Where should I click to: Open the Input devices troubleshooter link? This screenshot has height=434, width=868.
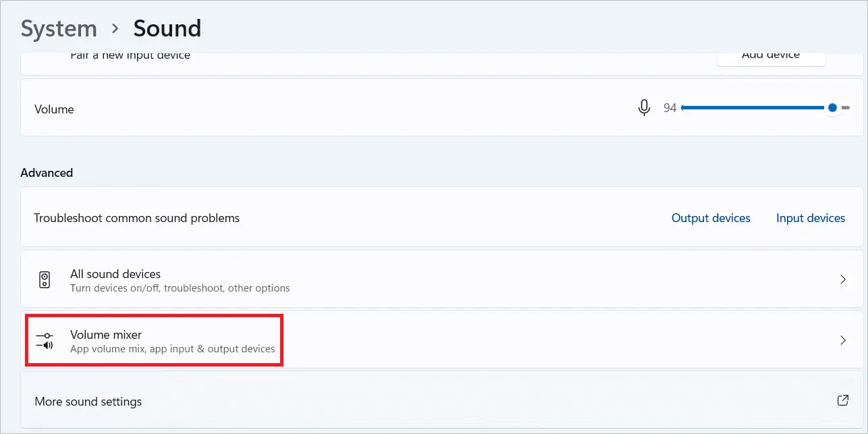[x=810, y=218]
